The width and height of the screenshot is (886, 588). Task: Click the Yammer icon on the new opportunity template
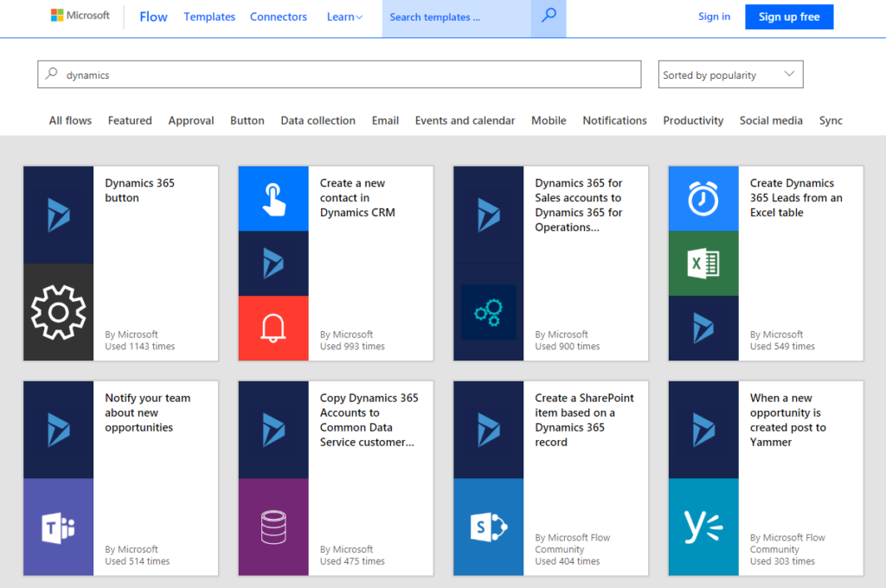[703, 527]
